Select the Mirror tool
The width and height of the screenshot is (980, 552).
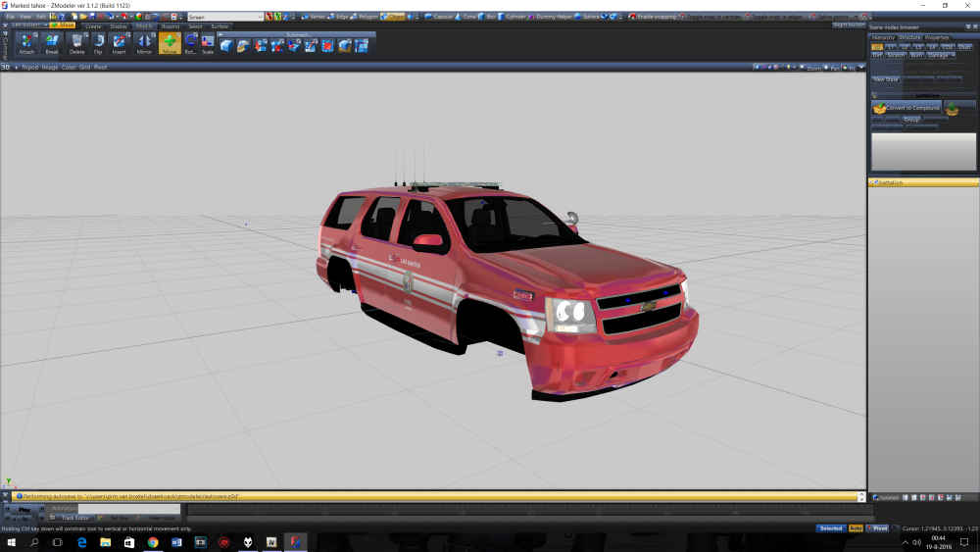(144, 42)
